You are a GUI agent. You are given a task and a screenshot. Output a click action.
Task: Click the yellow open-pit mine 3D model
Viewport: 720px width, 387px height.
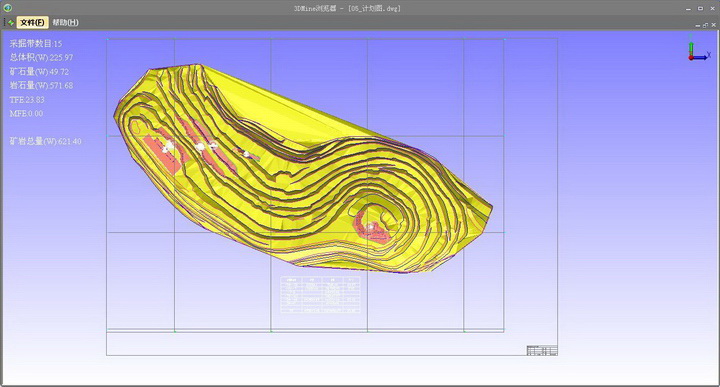coord(303,168)
